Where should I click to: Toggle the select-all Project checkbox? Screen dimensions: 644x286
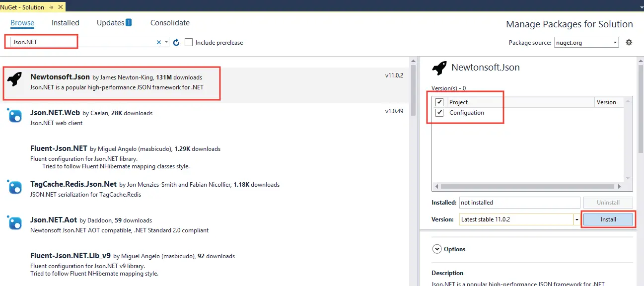[x=439, y=102]
